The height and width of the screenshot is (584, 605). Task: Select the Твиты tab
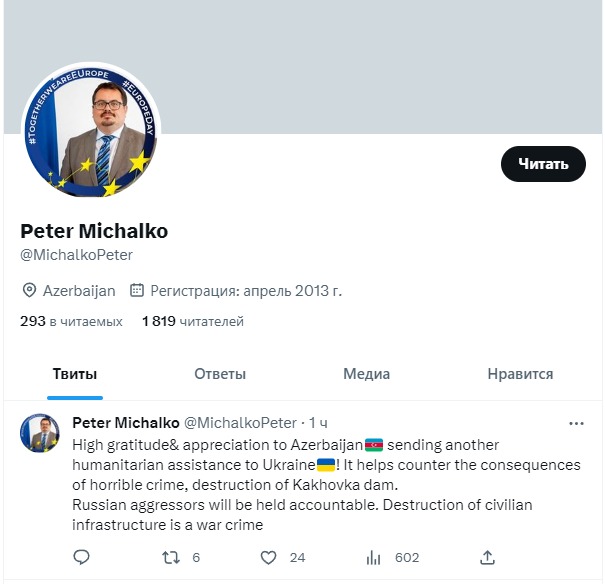tap(75, 374)
